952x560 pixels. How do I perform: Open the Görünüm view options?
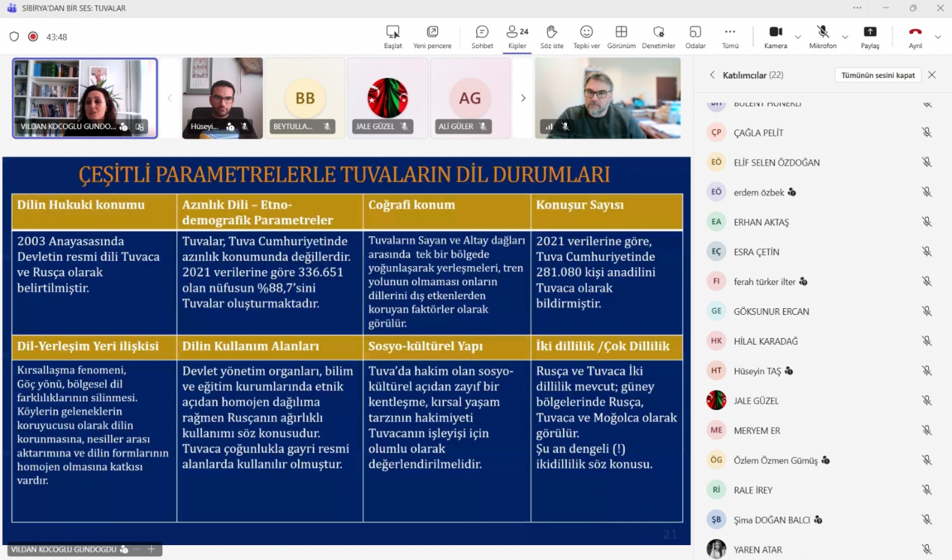click(621, 32)
